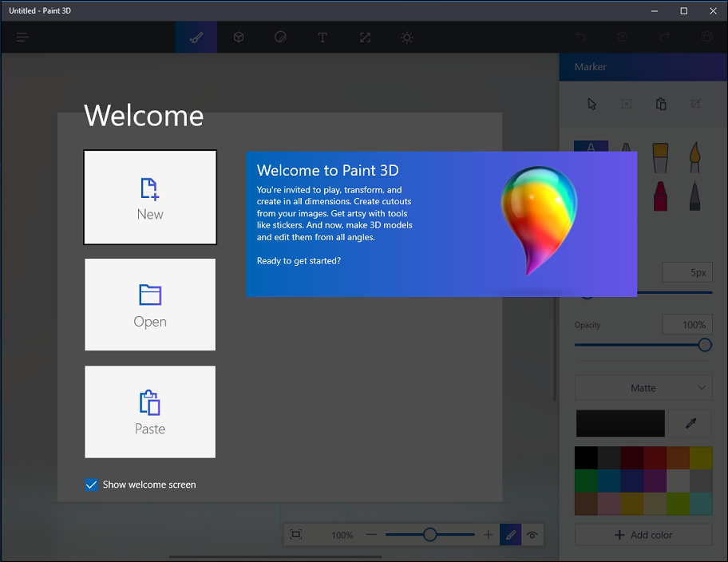Pick the purple palette swatch
Screen dimensions: 728x562
[655, 481]
